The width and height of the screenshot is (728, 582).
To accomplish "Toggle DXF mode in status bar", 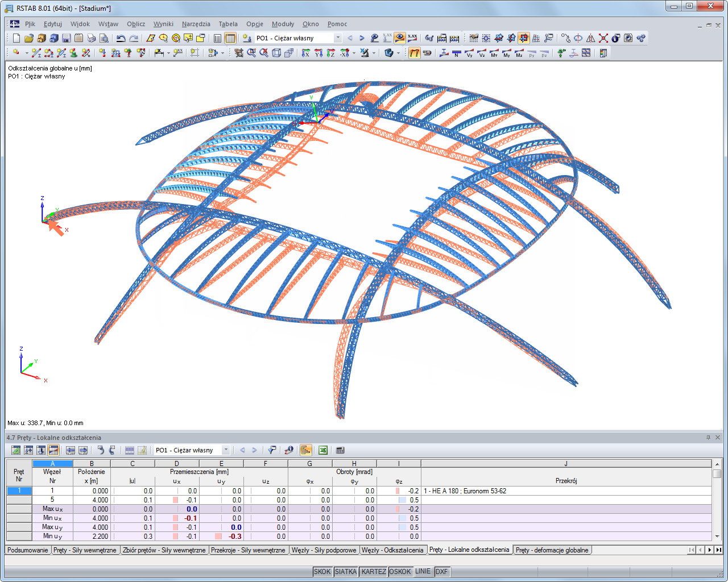I will pyautogui.click(x=442, y=572).
